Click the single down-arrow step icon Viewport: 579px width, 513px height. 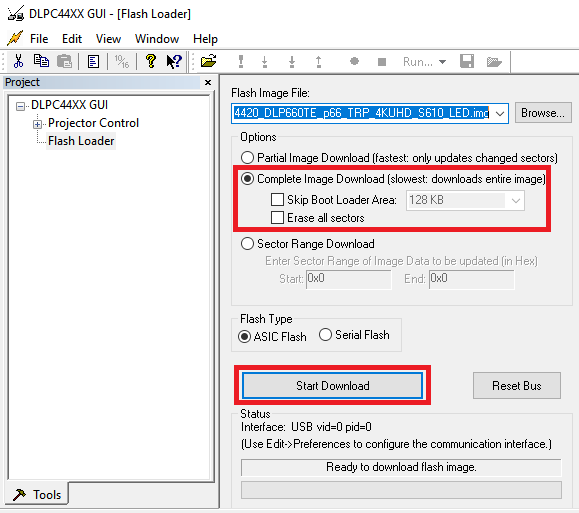[264, 62]
